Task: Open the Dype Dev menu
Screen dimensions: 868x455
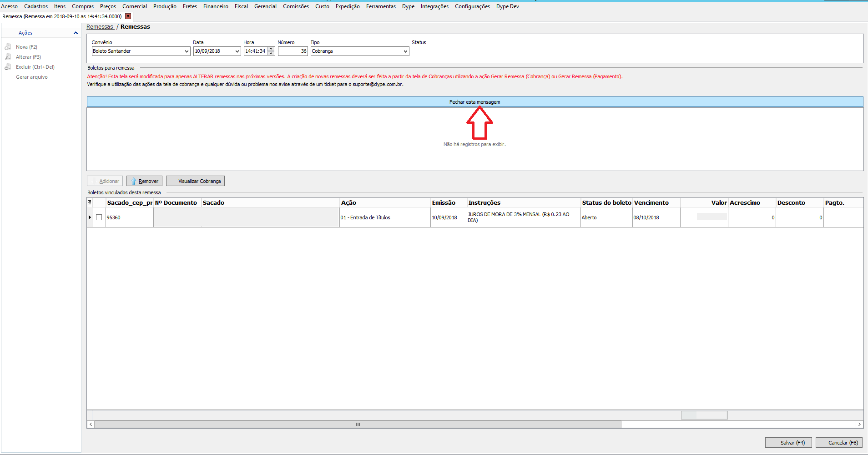Action: click(x=507, y=6)
